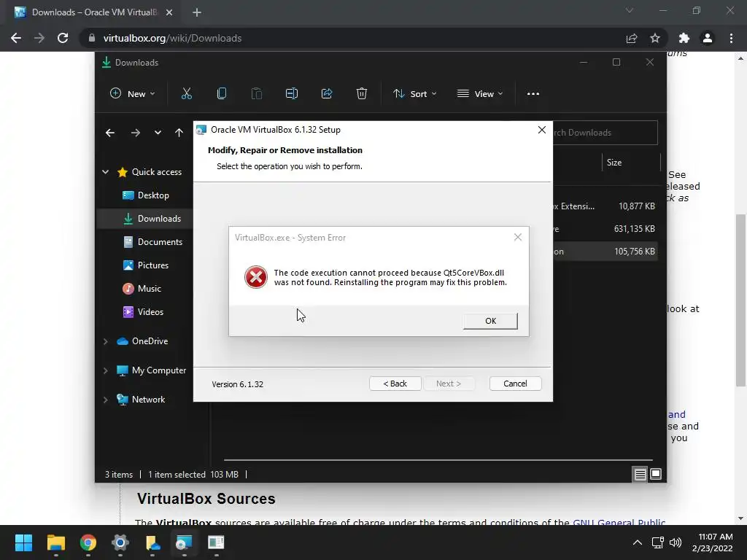
Task: Open the Chrome three-dot menu
Action: (x=731, y=38)
